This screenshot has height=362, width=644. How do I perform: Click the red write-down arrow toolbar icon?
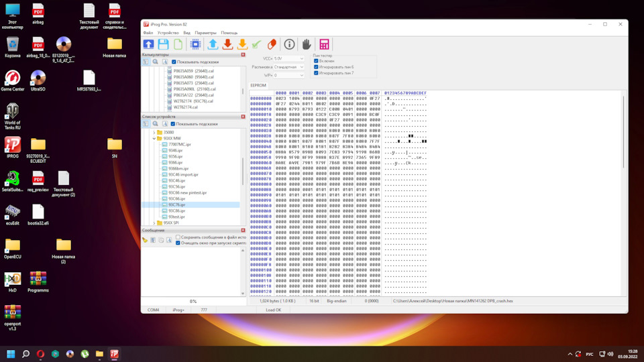(227, 44)
